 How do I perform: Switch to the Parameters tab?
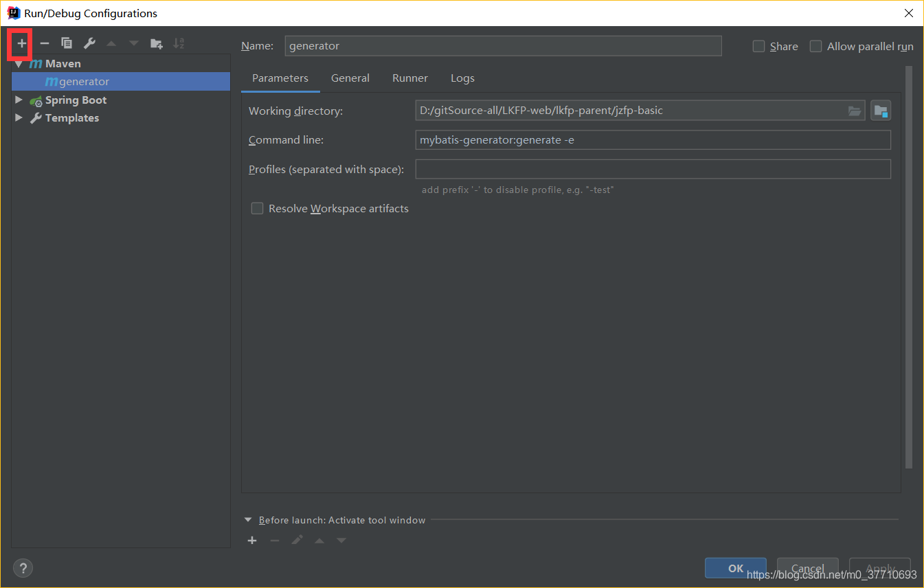[280, 78]
